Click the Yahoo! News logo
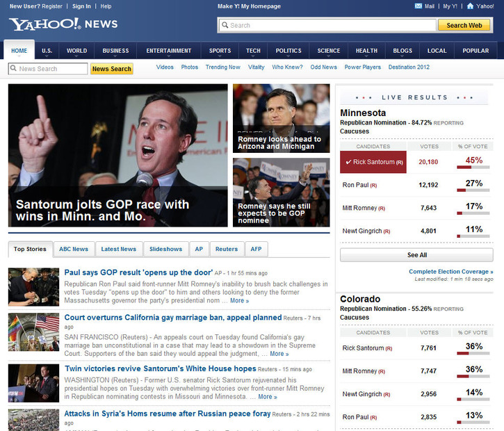The image size is (504, 431). click(x=63, y=24)
